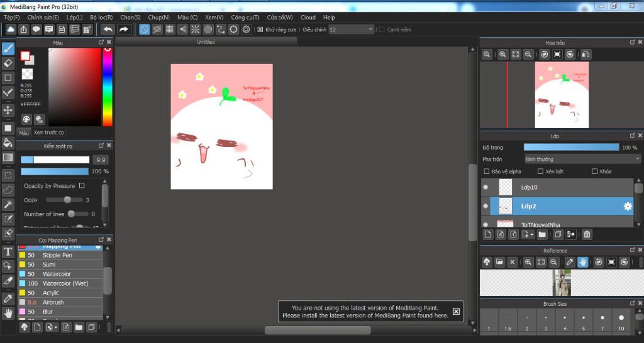Close the Màu color panel
The image size is (644, 343).
(x=109, y=42)
